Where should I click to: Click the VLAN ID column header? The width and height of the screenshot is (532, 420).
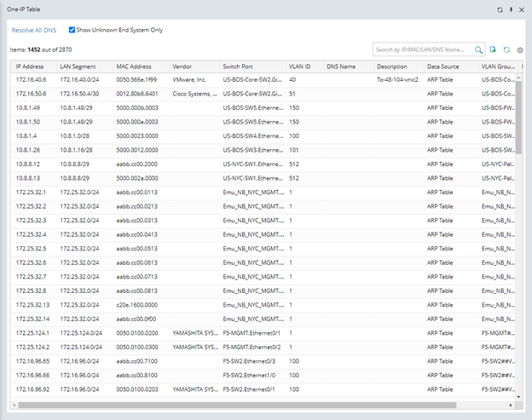pos(299,66)
